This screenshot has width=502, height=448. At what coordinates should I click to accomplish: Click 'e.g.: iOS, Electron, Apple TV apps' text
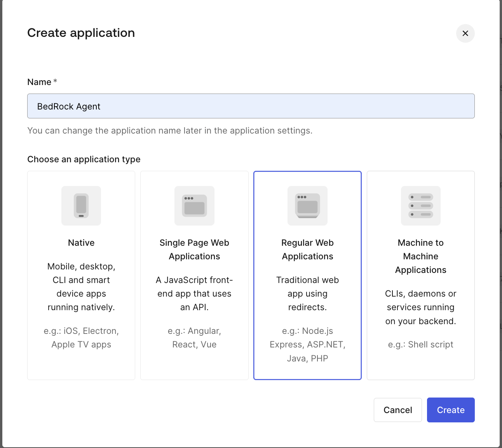pyautogui.click(x=81, y=338)
